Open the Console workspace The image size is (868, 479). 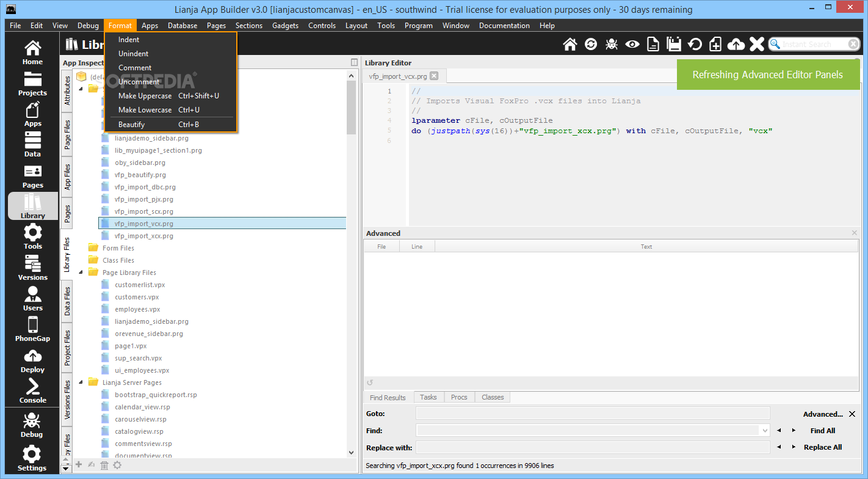(32, 391)
